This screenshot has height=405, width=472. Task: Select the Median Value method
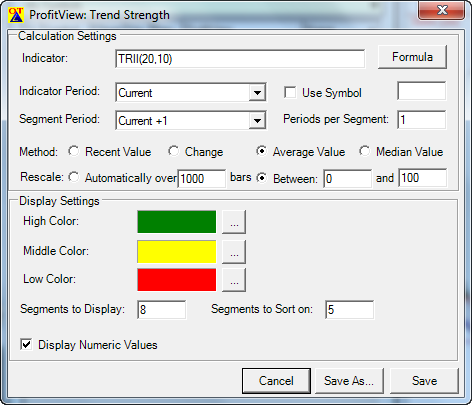pyautogui.click(x=365, y=151)
